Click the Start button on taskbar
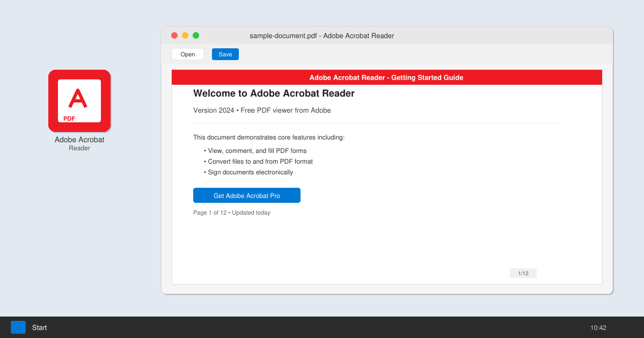Screen dimensions: 644x338 pos(39,327)
